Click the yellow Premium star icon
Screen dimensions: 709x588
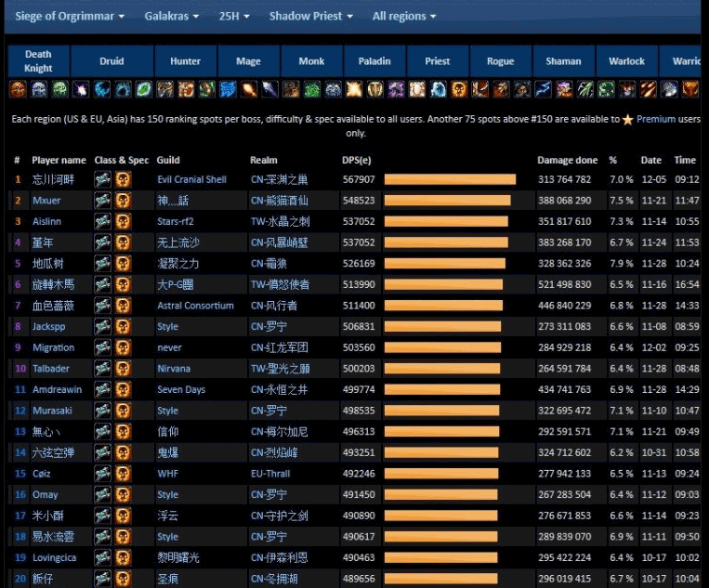pos(628,120)
